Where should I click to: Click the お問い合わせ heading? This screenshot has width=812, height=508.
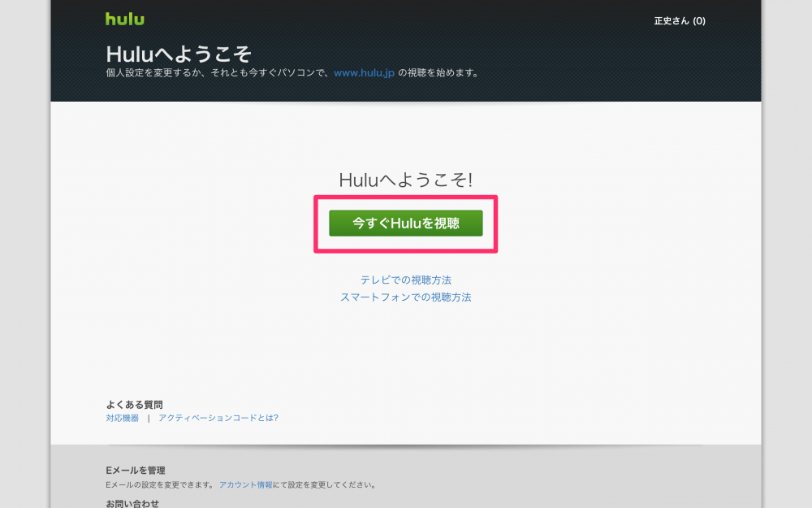(132, 503)
